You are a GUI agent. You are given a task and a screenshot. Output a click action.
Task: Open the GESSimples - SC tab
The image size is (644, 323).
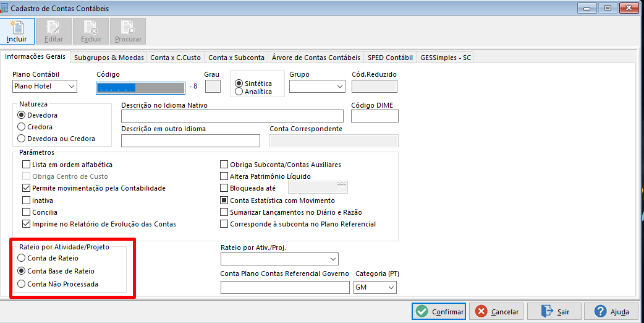pos(446,58)
